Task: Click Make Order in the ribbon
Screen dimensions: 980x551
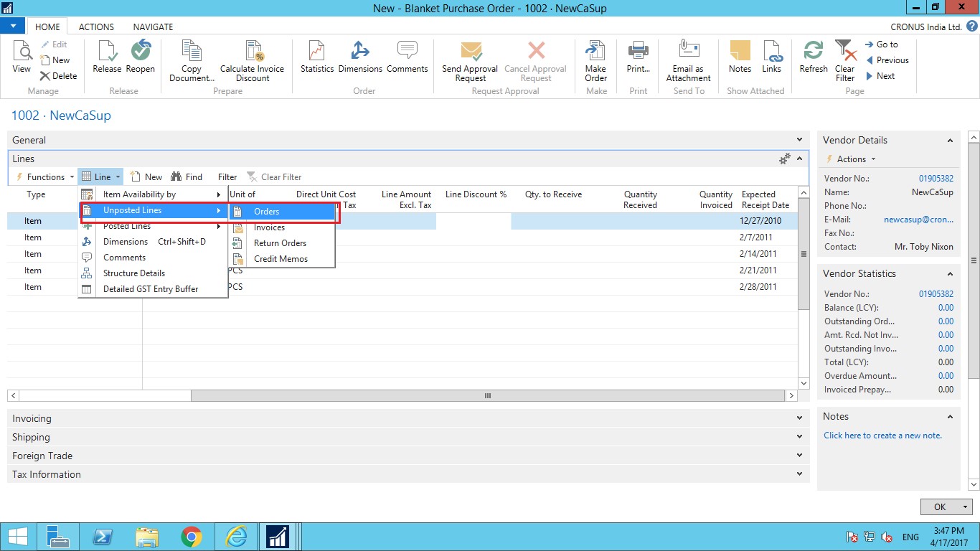Action: coord(595,61)
